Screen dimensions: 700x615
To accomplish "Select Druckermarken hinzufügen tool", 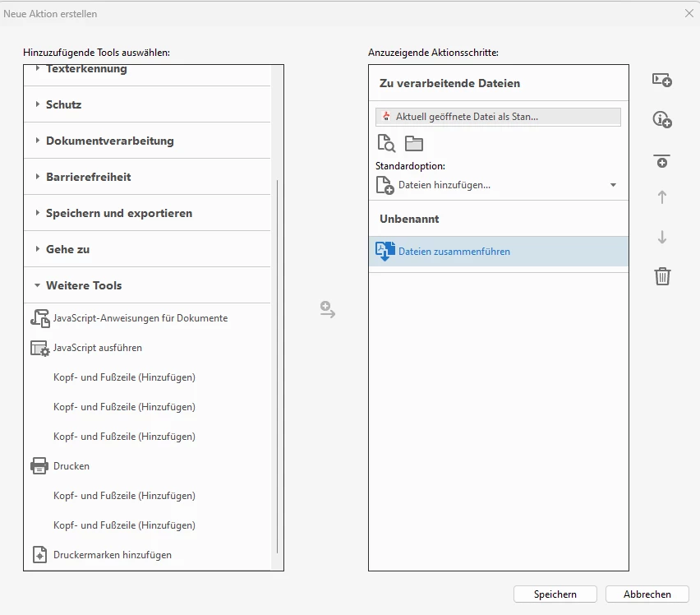I will (x=112, y=555).
